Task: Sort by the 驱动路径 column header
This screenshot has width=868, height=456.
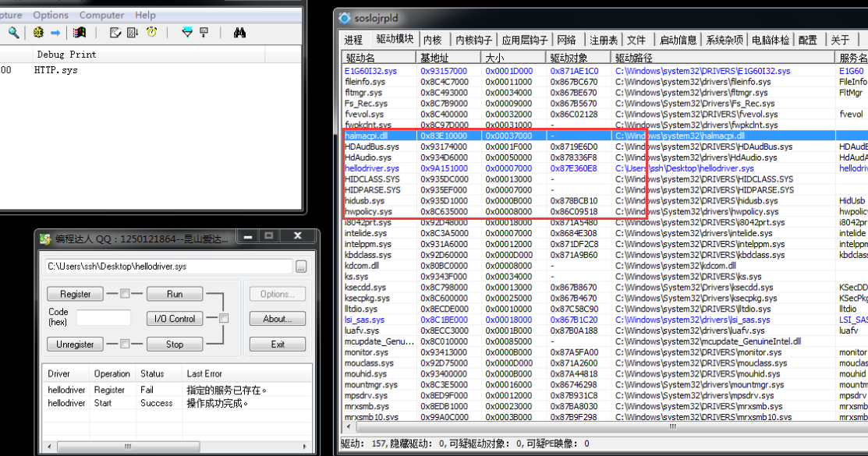Action: (722, 58)
